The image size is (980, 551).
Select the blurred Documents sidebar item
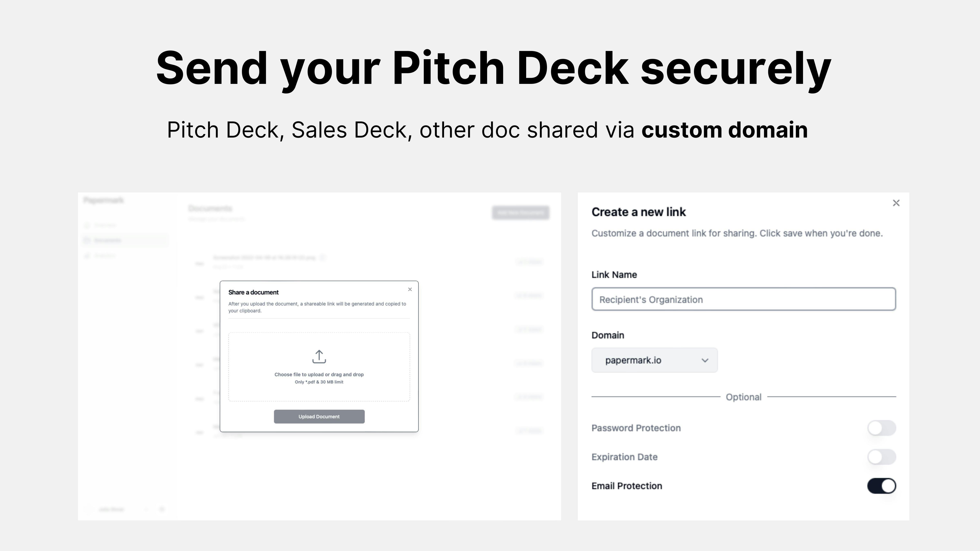126,240
